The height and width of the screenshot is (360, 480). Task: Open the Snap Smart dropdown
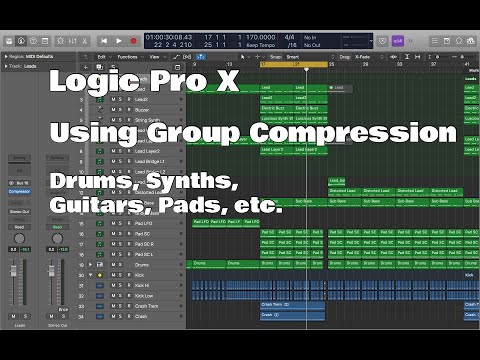pos(310,57)
